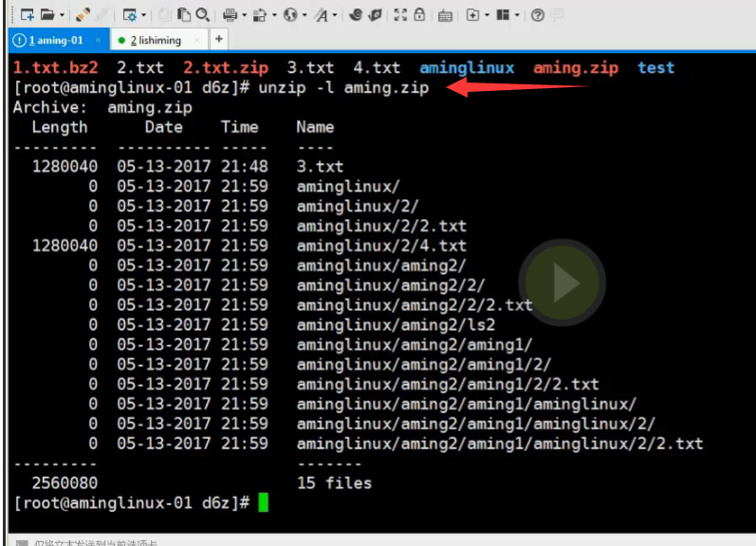Expand the globe encoding dropdown arrow

304,15
